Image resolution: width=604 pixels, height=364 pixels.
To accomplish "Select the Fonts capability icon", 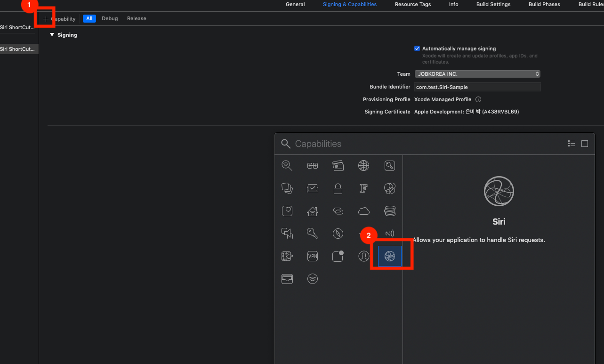I will tap(363, 188).
